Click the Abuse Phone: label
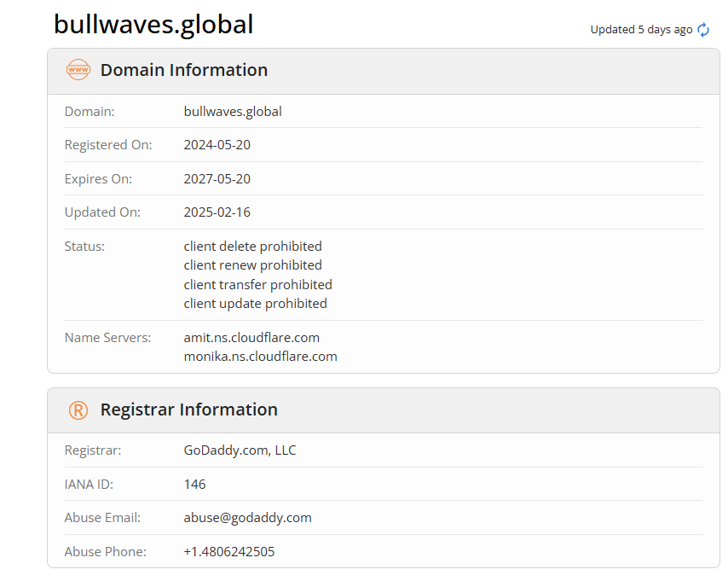 coord(105,552)
